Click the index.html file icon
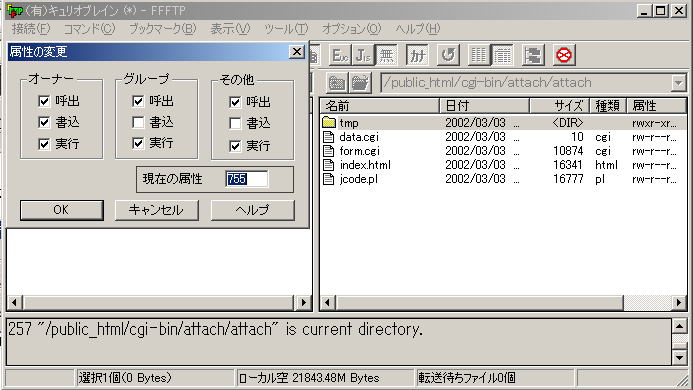The width and height of the screenshot is (693, 390). 328,165
